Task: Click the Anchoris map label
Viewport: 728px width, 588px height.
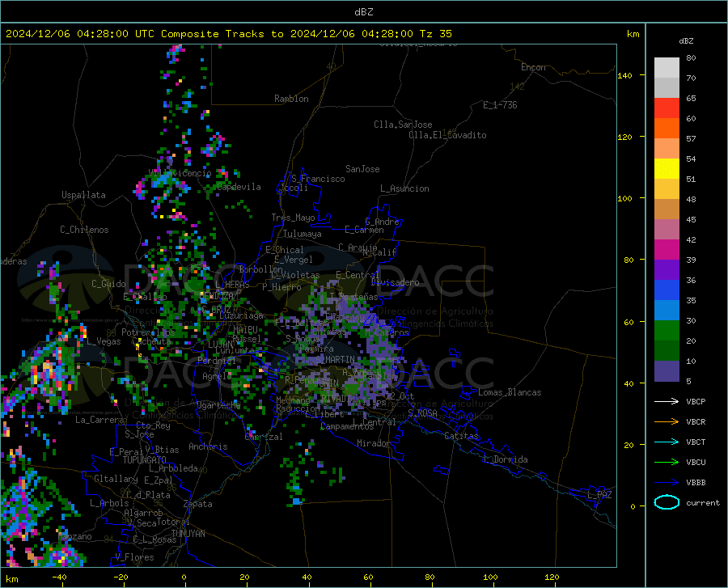Action: coord(208,446)
